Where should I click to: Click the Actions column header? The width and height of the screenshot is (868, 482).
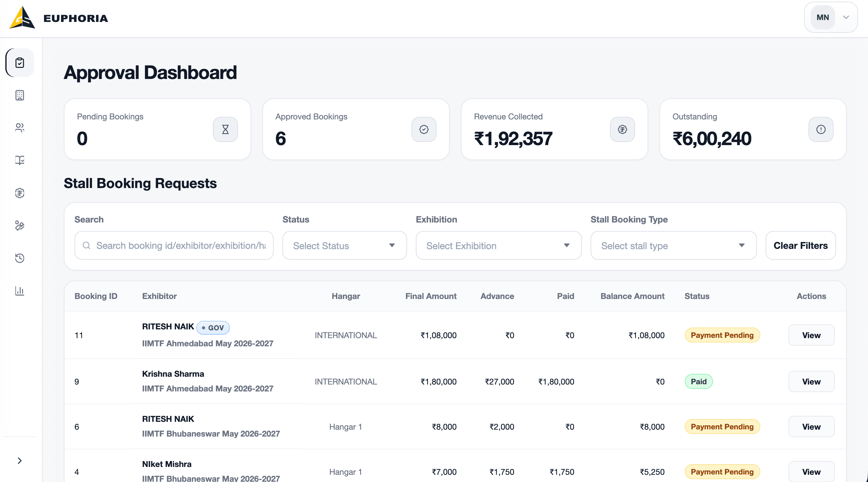pos(811,296)
